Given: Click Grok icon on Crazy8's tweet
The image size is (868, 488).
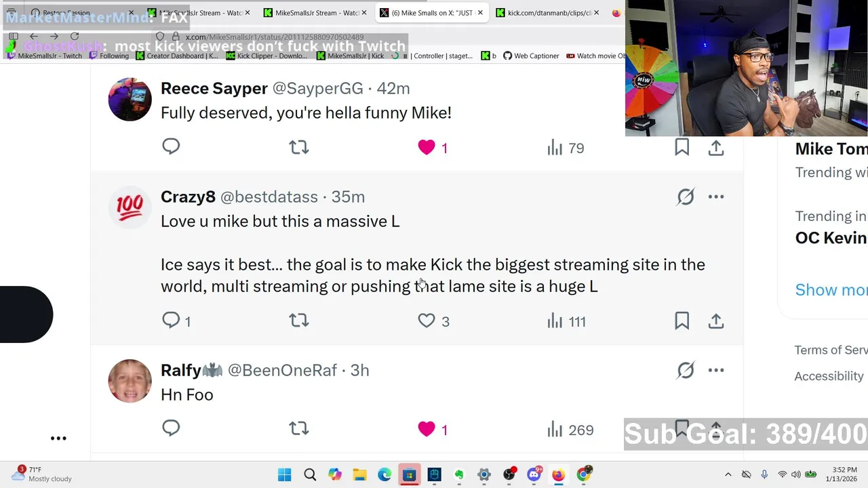Looking at the screenshot, I should click(686, 197).
